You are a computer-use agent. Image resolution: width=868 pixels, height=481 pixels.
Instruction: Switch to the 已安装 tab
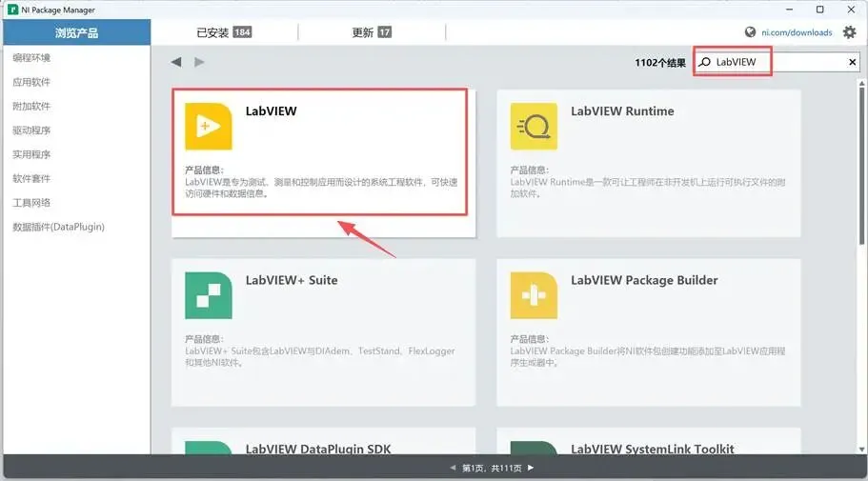pos(224,32)
